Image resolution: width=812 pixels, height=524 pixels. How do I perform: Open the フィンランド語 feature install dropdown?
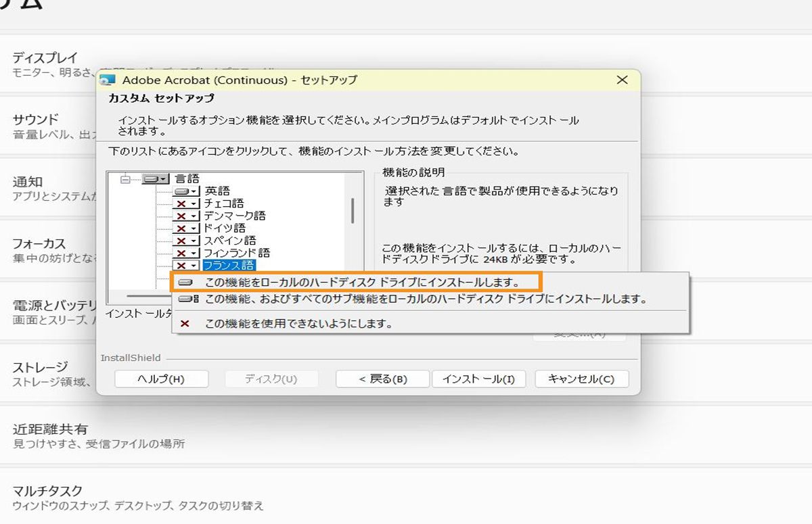(186, 253)
